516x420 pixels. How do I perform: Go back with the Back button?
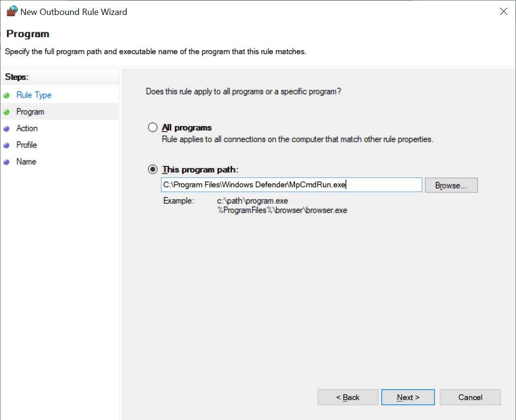348,397
